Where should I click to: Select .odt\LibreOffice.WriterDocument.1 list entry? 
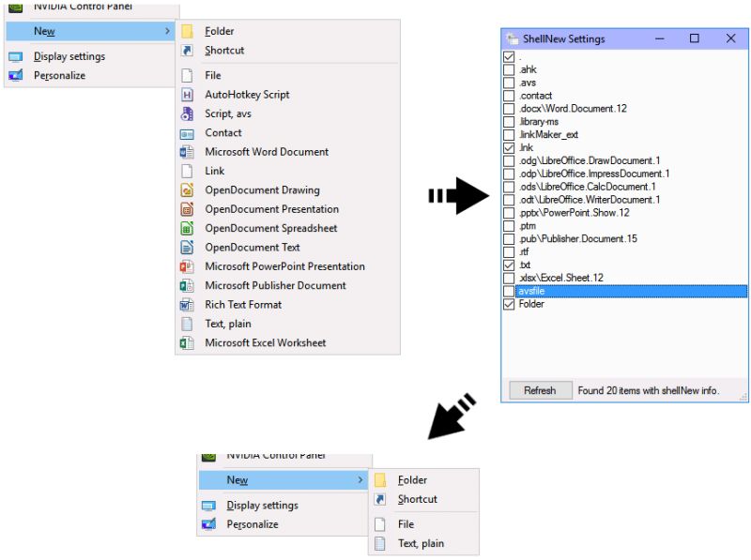[x=590, y=200]
